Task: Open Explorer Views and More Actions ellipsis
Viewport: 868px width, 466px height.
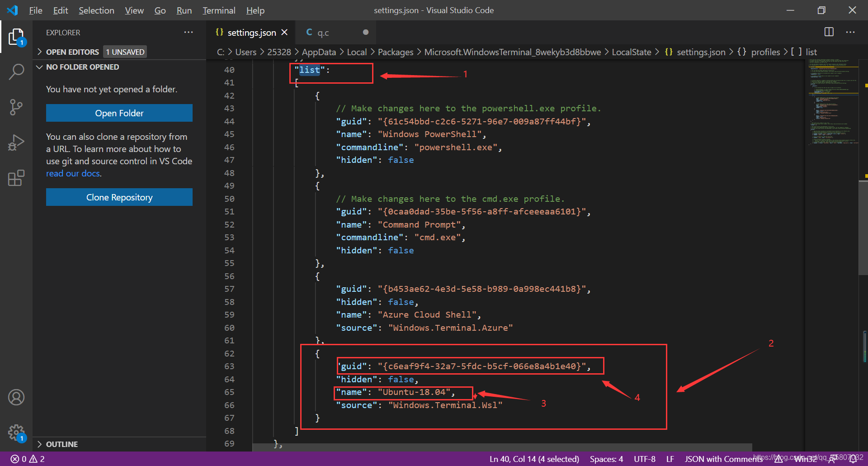Action: click(189, 33)
